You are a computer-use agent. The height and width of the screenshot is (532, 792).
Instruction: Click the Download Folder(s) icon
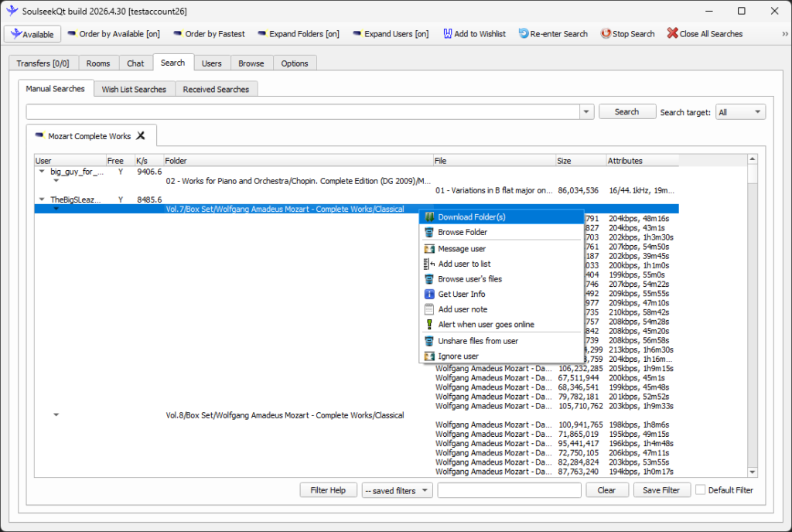pyautogui.click(x=429, y=217)
